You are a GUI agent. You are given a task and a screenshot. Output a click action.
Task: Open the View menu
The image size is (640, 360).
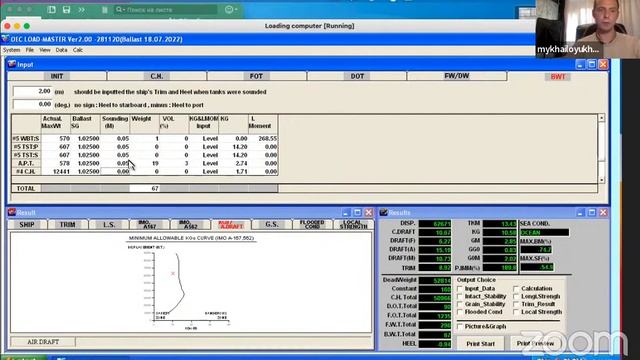pyautogui.click(x=45, y=50)
